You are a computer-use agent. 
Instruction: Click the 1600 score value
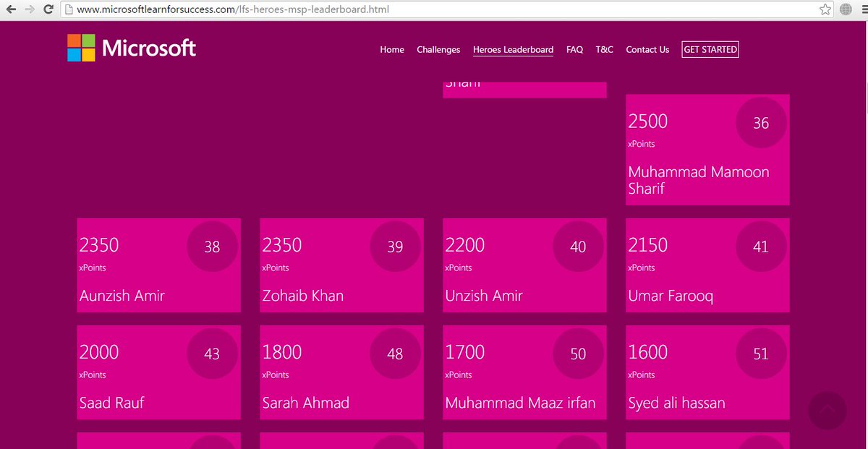point(648,352)
